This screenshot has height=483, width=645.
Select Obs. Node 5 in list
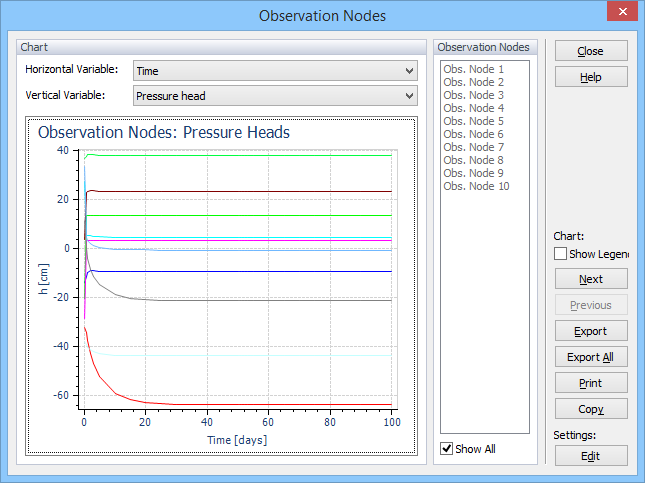click(473, 121)
